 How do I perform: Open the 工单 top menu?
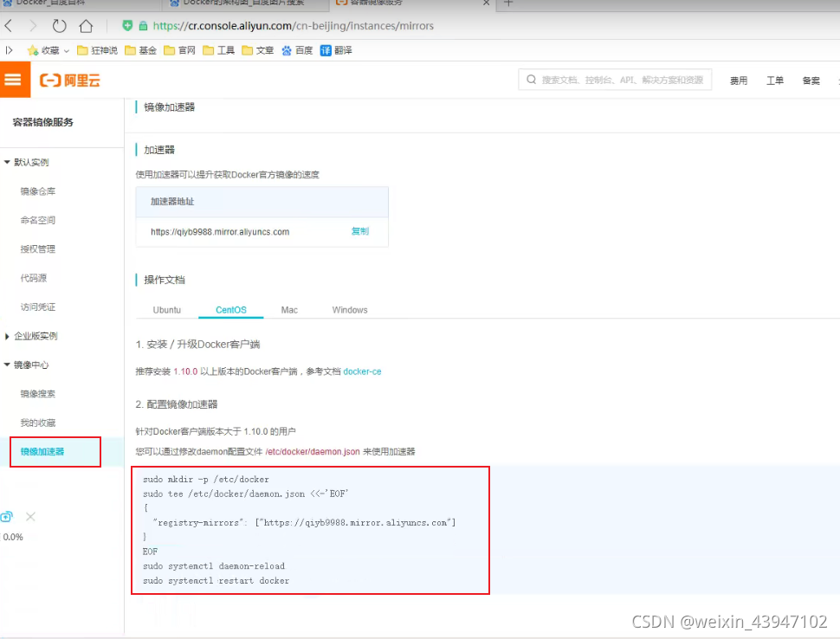coord(775,81)
